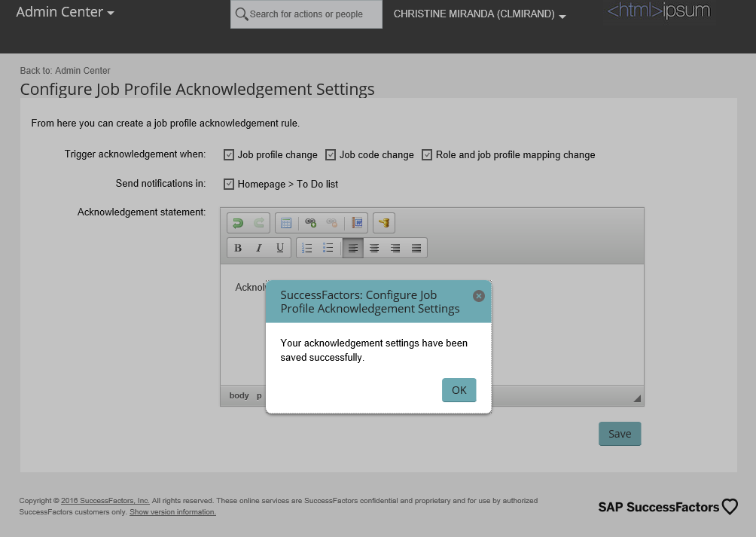This screenshot has width=756, height=537.
Task: Click the 'Send notifications in:' label
Action: coord(160,184)
